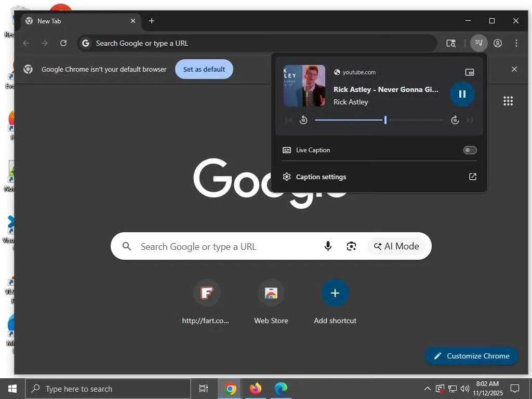Click Chrome icon on taskbar
This screenshot has width=532, height=399.
click(x=230, y=389)
